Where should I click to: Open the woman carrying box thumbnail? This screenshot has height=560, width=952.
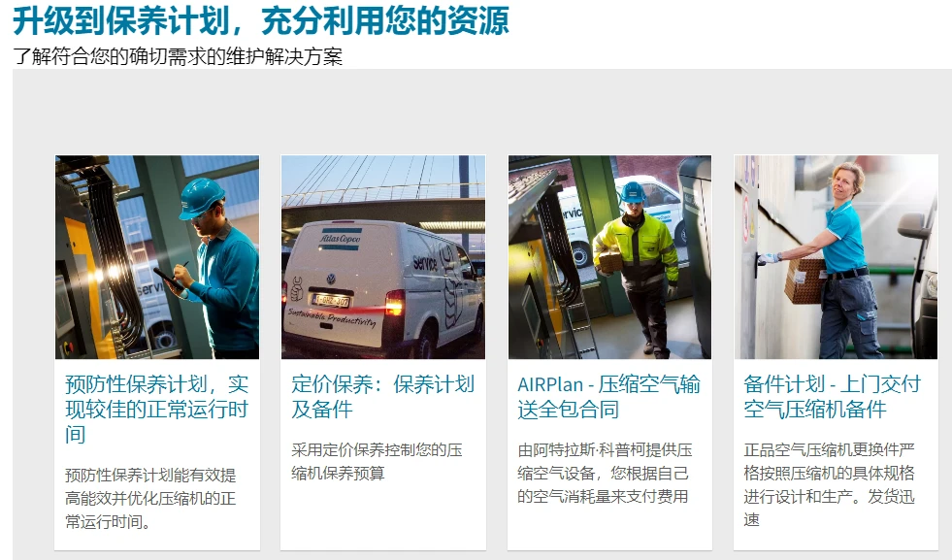click(837, 257)
